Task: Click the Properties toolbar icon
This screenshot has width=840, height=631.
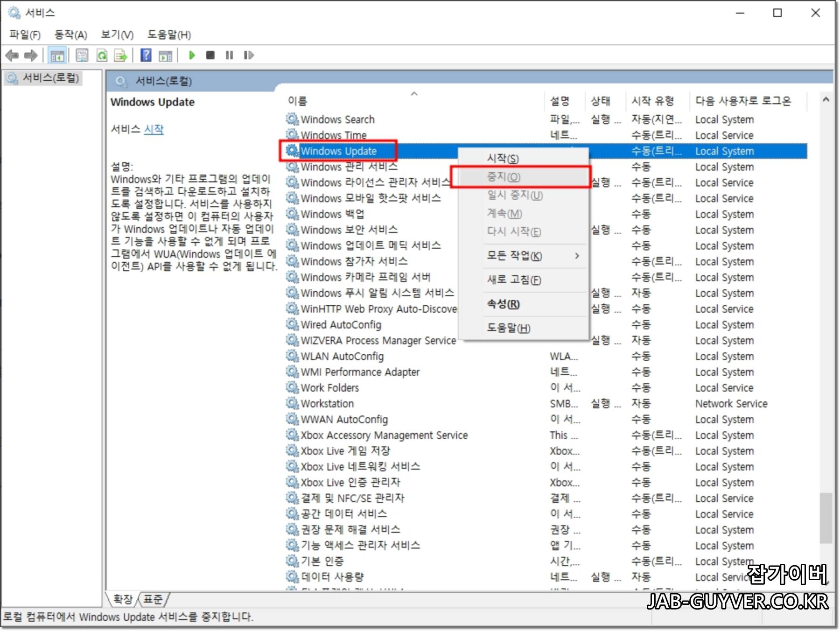Action: click(x=82, y=56)
